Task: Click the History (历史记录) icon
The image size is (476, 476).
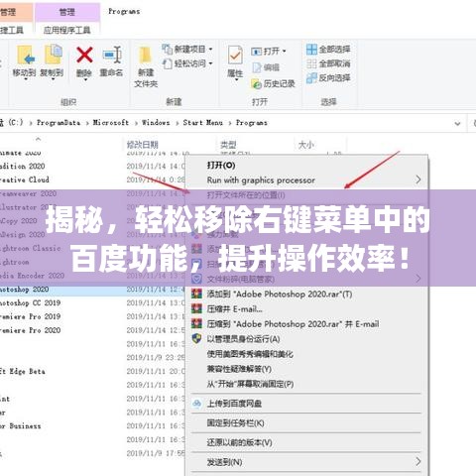Action: (x=256, y=84)
